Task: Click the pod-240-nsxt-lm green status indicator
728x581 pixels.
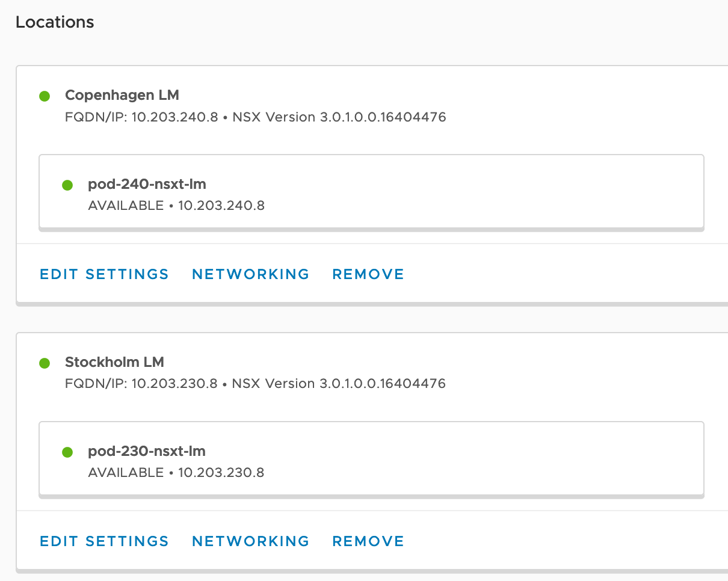Action: [x=67, y=185]
